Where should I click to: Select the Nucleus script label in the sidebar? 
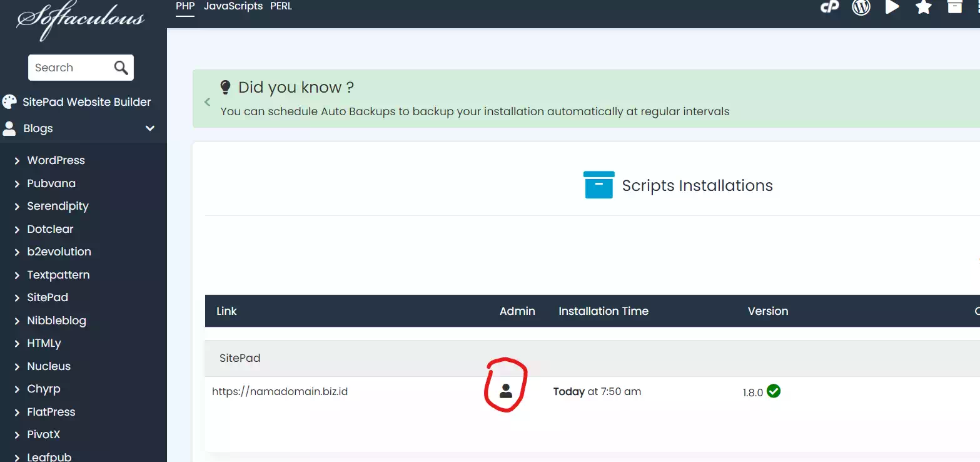(x=49, y=366)
